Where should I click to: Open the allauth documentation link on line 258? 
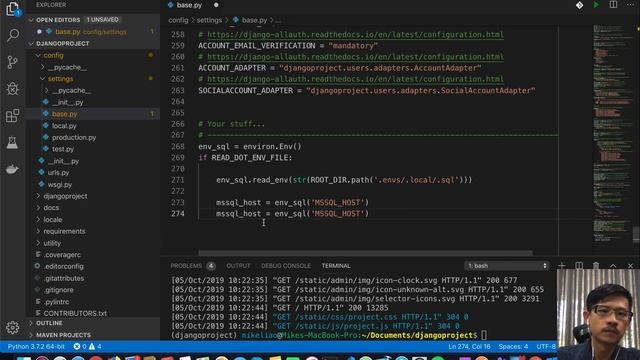click(x=355, y=35)
